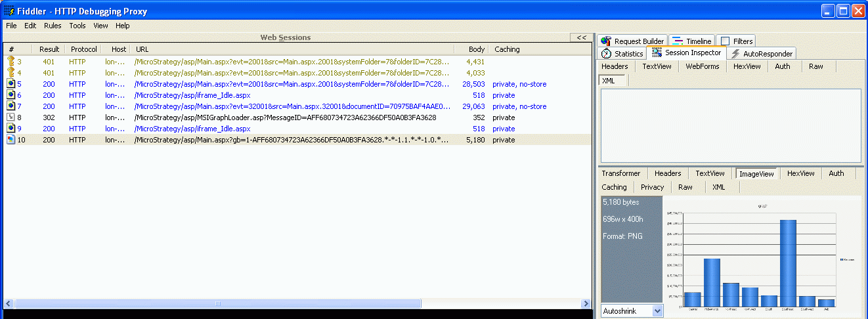Viewport: 868px width, 319px height.
Task: Open the Tools menu
Action: click(x=77, y=26)
